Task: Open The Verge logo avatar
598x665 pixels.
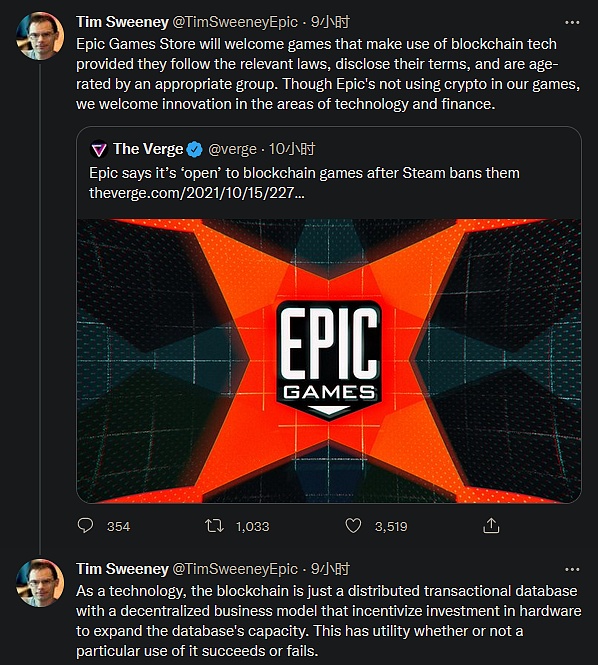Action: [99, 149]
